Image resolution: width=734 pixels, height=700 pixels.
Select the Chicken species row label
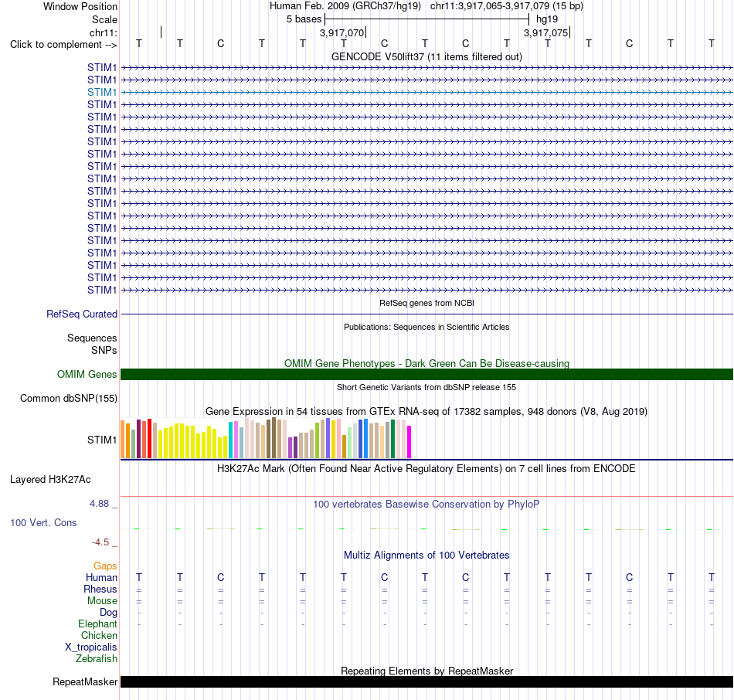click(x=99, y=635)
